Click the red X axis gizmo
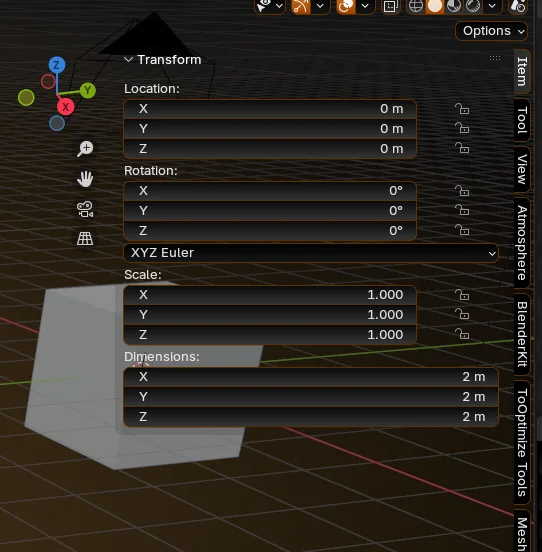542x552 pixels. click(66, 107)
